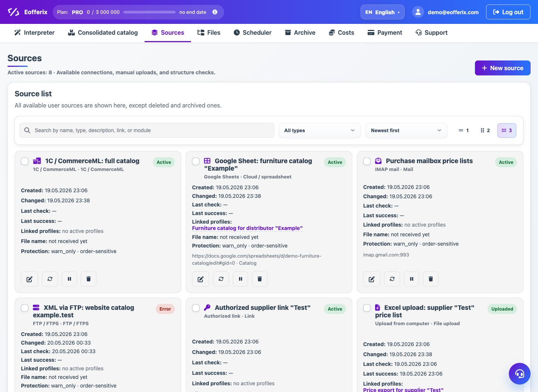This screenshot has width=538, height=392.
Task: Click the Google Sheet spreadsheet type icon
Action: point(207,161)
